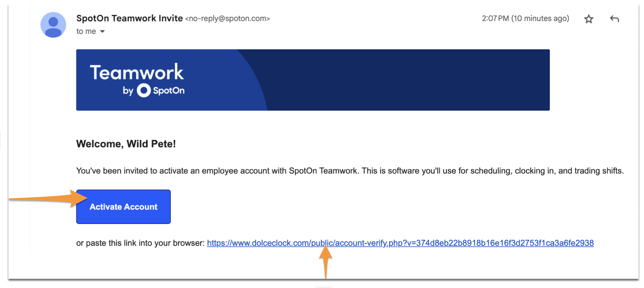Click the Teamwork by SpotOn banner
The image size is (644, 288).
pos(313,80)
